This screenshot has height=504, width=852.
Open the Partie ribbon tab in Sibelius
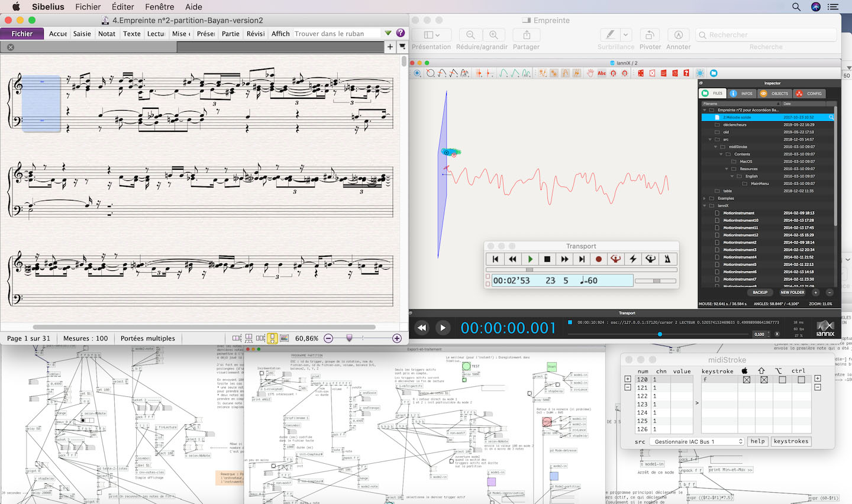[231, 34]
